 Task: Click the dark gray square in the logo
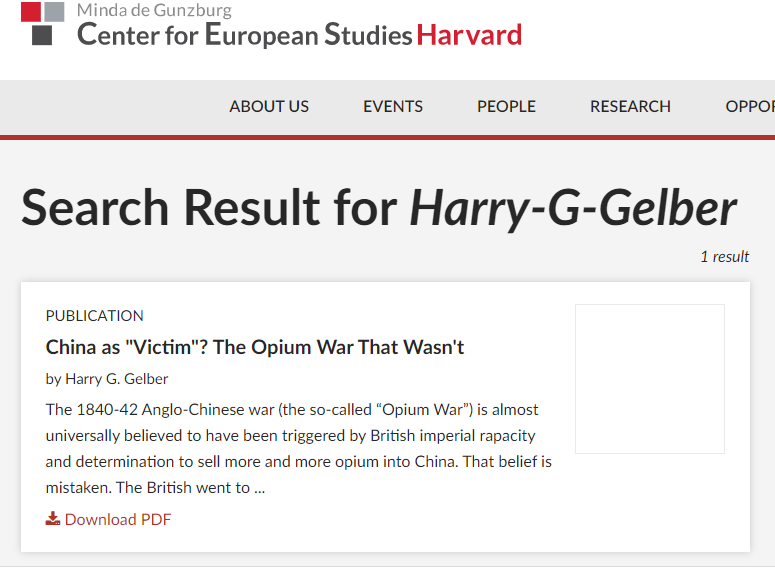42,35
